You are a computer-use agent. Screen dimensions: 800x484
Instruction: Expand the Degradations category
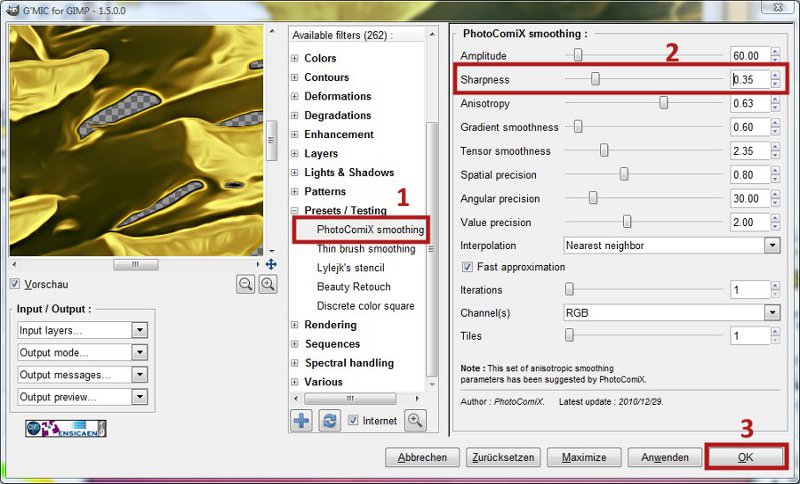point(295,115)
